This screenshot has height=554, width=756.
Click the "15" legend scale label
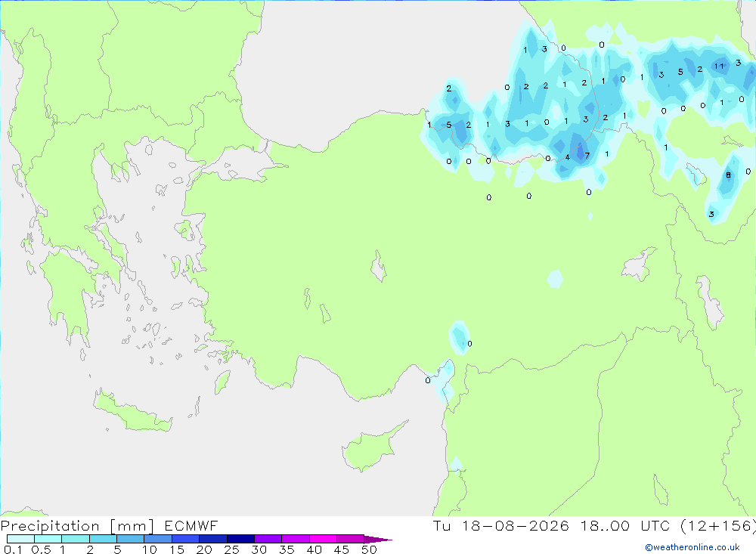coord(177,549)
